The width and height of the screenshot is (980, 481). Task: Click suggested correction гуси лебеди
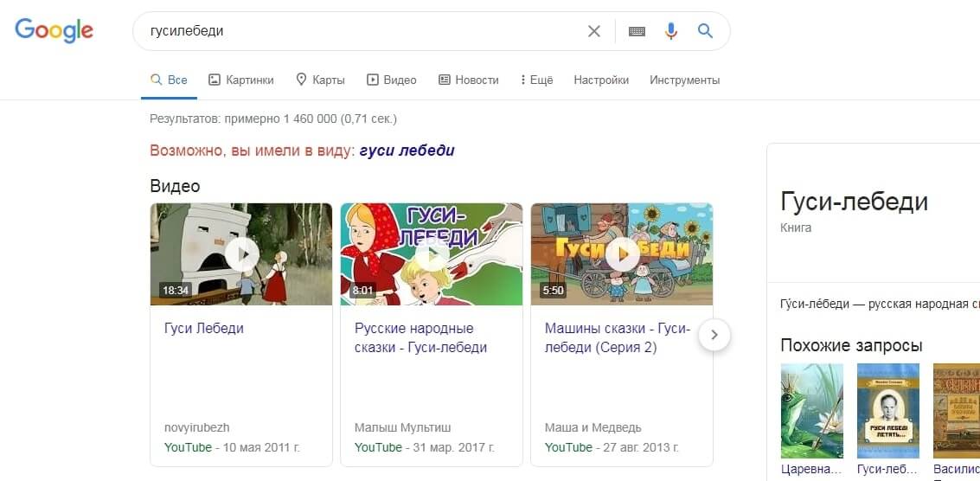[407, 151]
